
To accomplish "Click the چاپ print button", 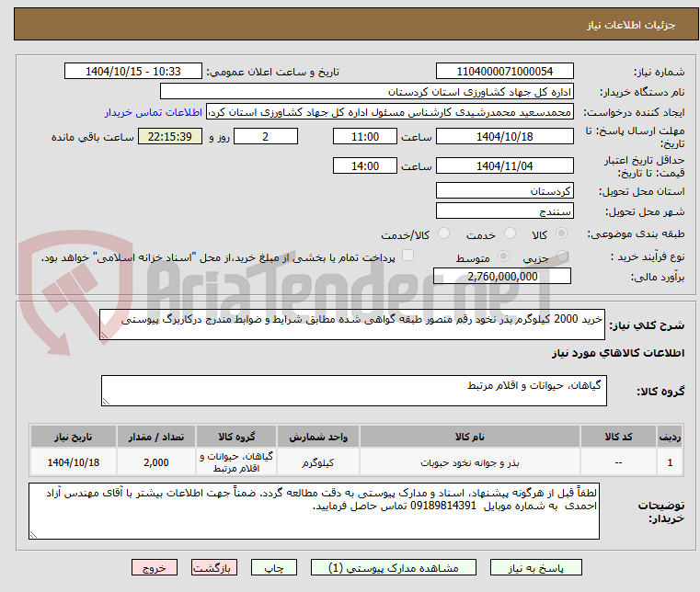I will tap(274, 567).
